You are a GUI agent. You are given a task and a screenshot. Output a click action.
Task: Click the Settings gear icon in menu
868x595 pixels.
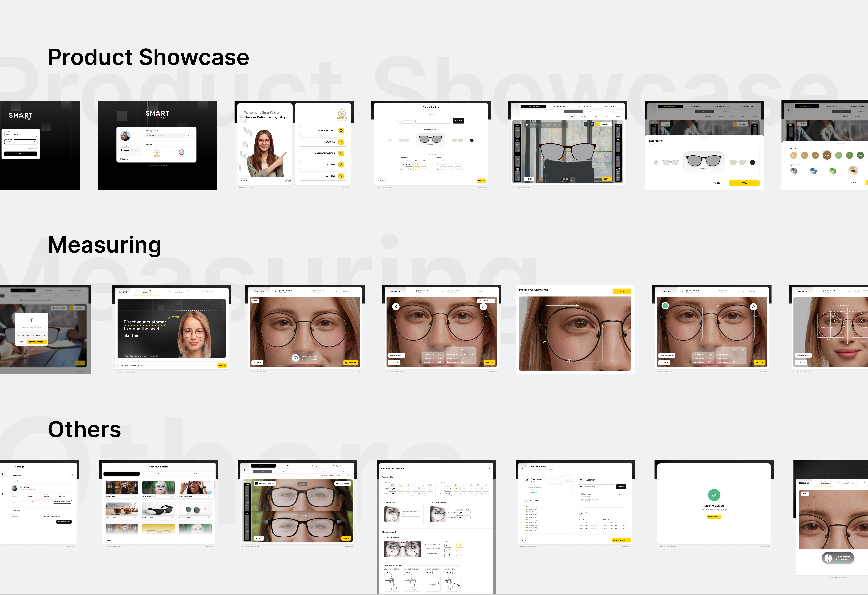pos(341,176)
